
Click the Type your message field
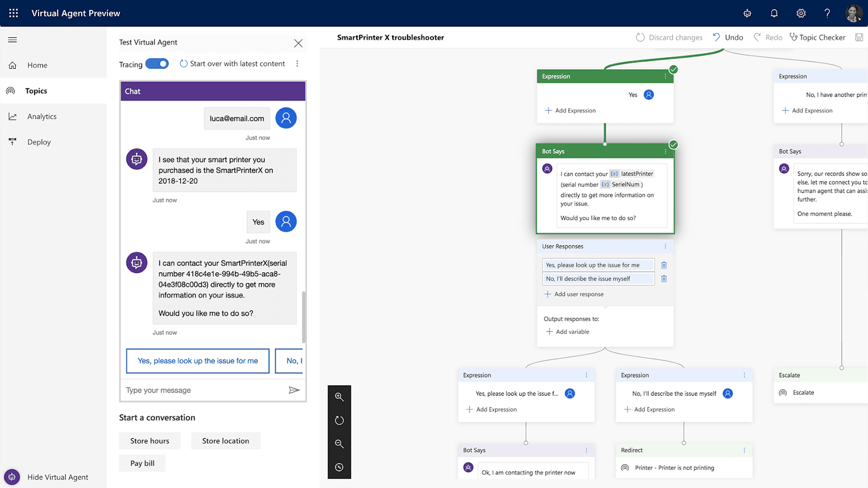pos(203,390)
